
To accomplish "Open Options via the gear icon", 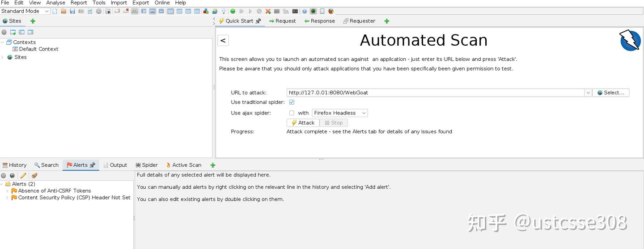I will tap(98, 11).
